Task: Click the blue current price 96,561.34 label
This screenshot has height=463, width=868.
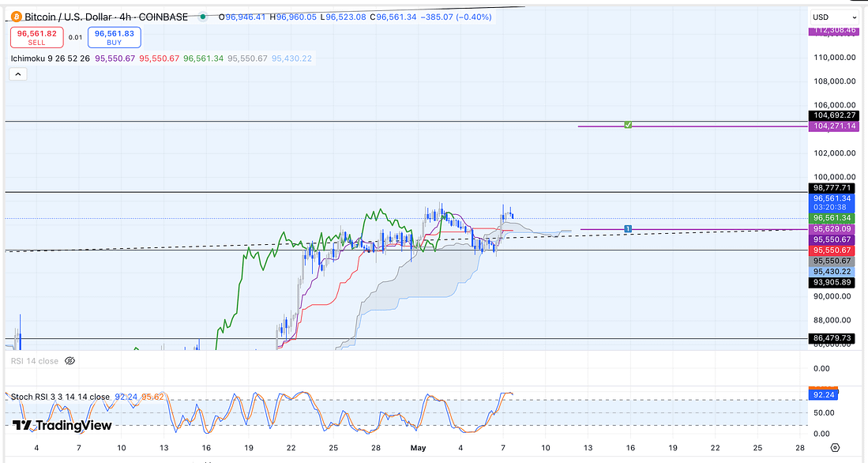Action: pyautogui.click(x=833, y=198)
